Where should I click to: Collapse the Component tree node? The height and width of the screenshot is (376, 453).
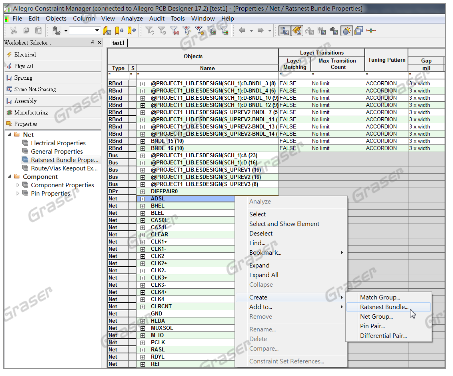pyautogui.click(x=9, y=176)
